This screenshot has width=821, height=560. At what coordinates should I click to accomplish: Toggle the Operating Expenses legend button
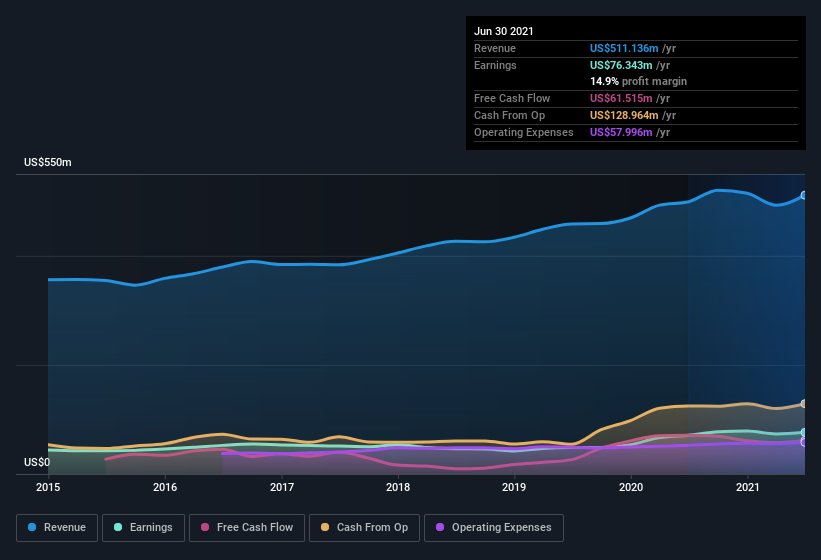click(494, 528)
